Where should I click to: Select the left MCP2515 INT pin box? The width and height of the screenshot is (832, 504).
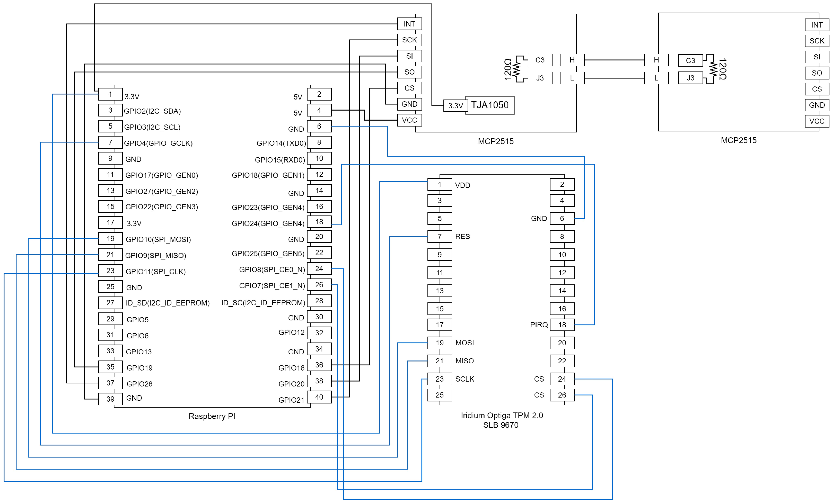coord(409,24)
